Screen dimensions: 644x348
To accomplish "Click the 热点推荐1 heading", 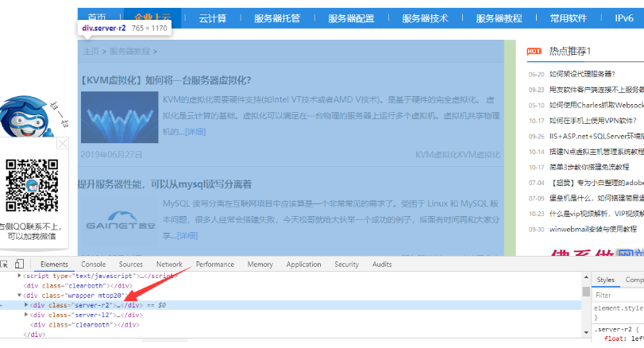I will (x=569, y=51).
